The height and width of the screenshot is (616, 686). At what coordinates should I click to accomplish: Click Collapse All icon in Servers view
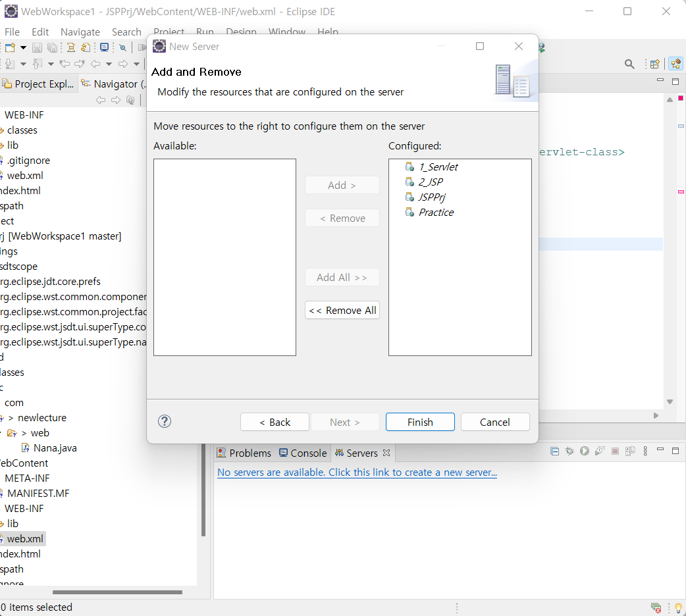(554, 451)
